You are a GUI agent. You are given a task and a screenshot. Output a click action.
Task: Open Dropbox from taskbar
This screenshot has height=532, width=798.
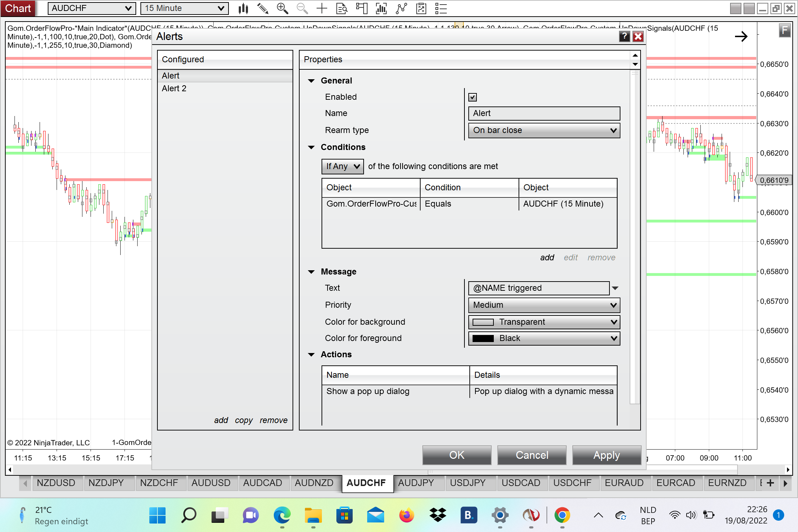[438, 515]
